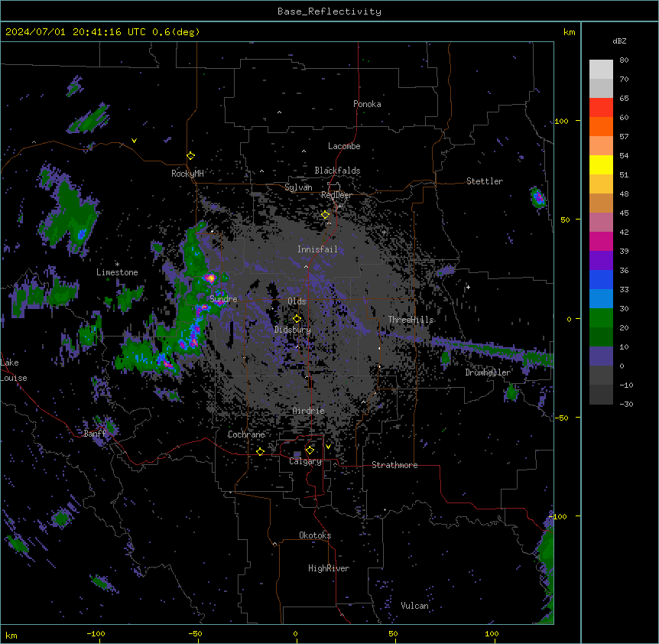This screenshot has width=659, height=644.
Task: Click the ThreeHills label
Action: (411, 320)
